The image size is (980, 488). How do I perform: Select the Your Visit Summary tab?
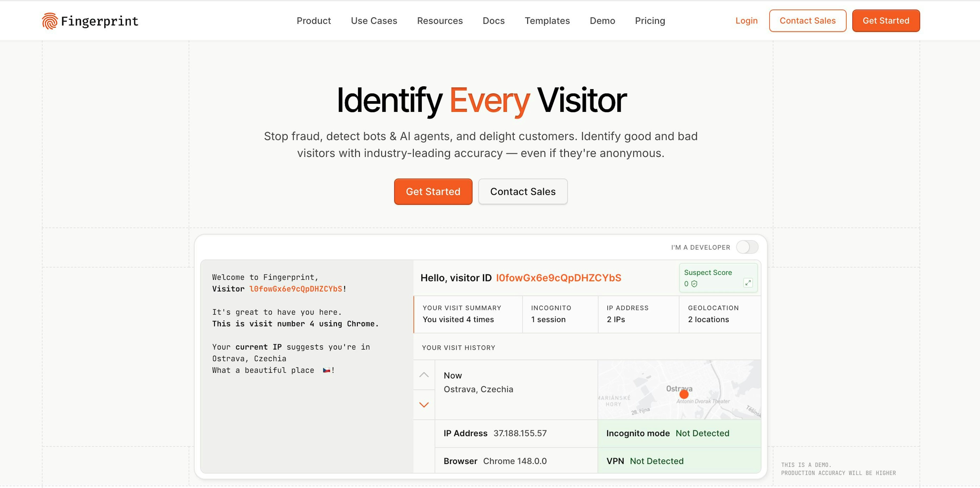468,314
